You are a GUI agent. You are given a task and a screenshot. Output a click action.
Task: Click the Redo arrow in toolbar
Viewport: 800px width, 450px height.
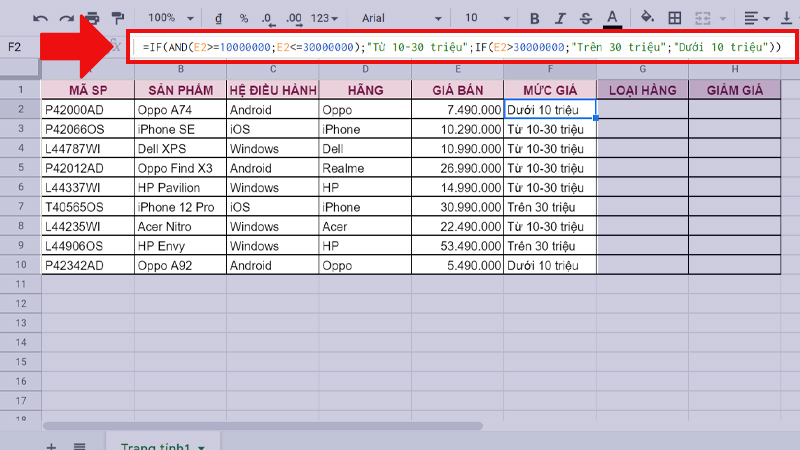(67, 18)
